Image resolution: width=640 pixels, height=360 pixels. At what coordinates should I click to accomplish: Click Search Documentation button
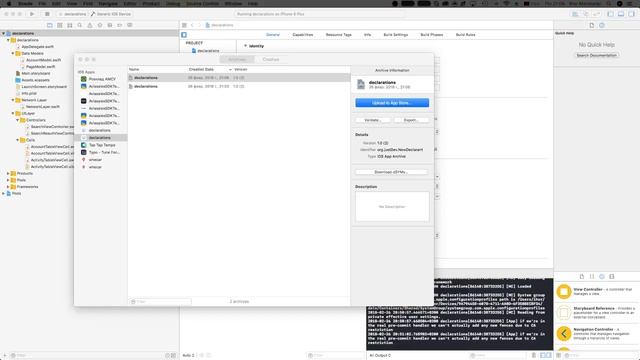point(596,56)
